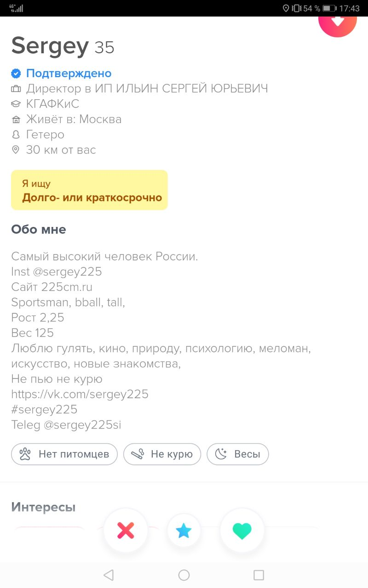The width and height of the screenshot is (368, 588).
Task: Tap the 'Подтверждено' verified label
Action: [69, 73]
